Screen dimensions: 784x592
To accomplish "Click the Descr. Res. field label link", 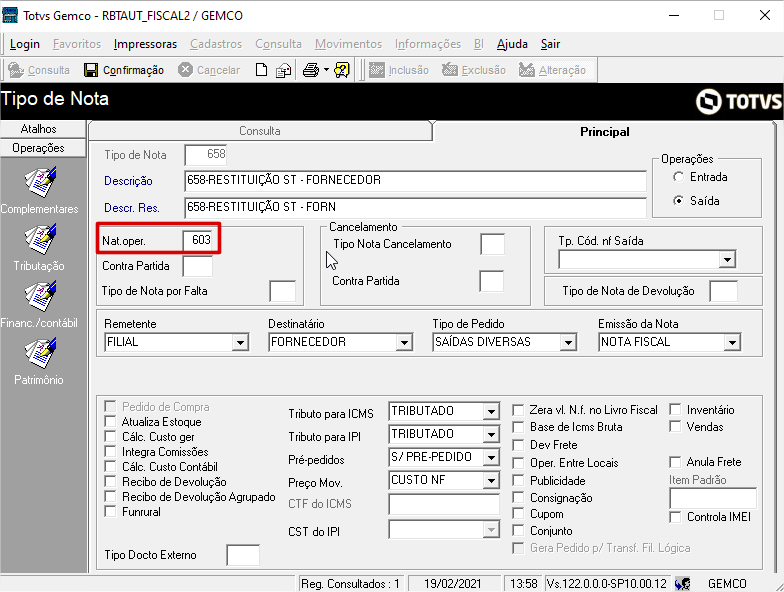I will [x=132, y=208].
